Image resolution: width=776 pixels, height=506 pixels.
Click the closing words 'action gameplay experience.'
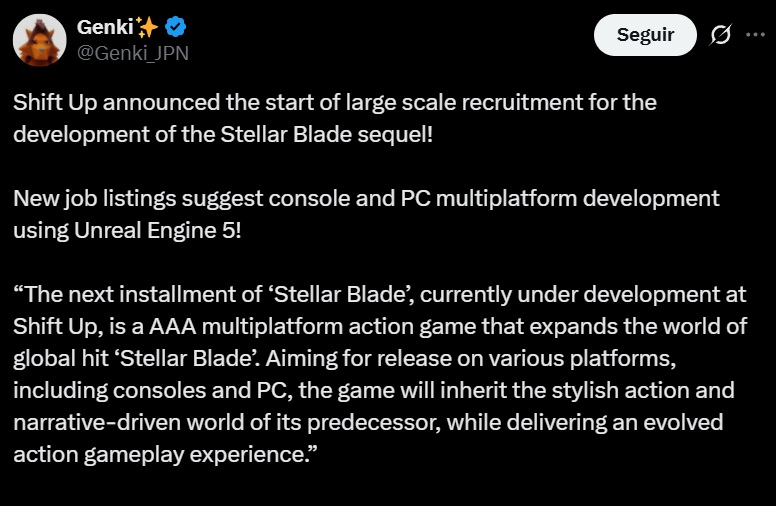[x=168, y=454]
